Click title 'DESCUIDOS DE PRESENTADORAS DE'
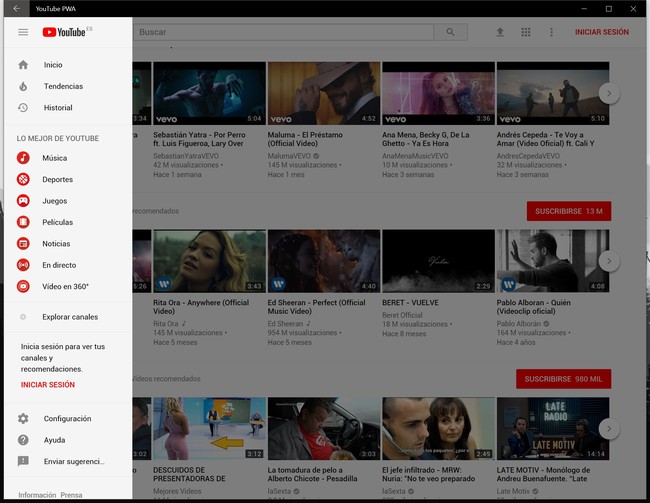This screenshot has height=503, width=650. click(189, 474)
